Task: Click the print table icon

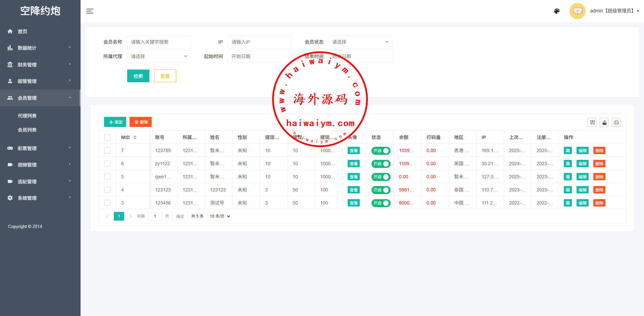Action: (x=616, y=123)
